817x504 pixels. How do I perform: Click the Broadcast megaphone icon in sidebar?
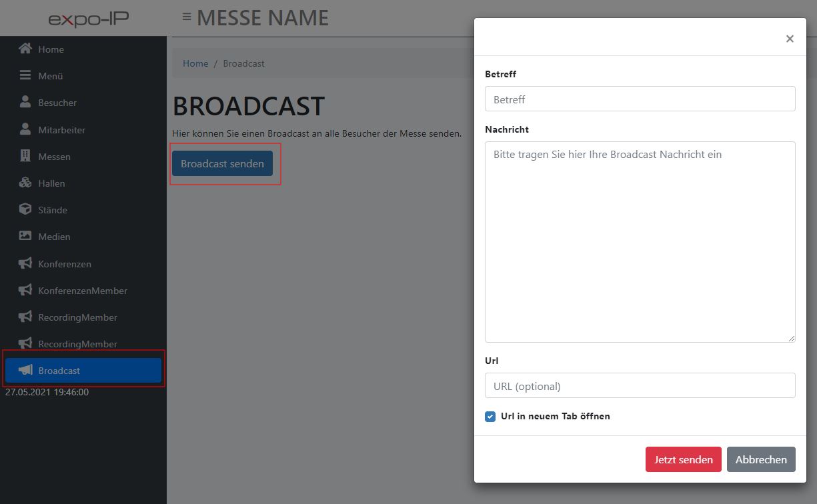pyautogui.click(x=25, y=370)
